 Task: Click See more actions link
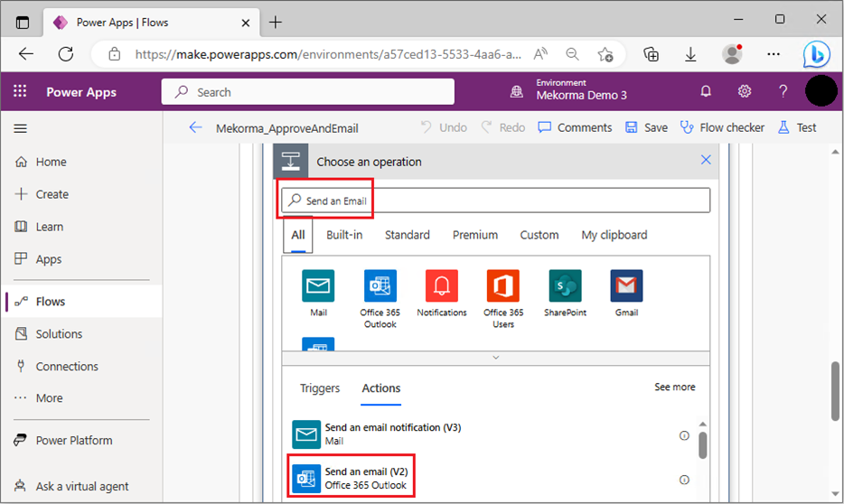click(674, 387)
